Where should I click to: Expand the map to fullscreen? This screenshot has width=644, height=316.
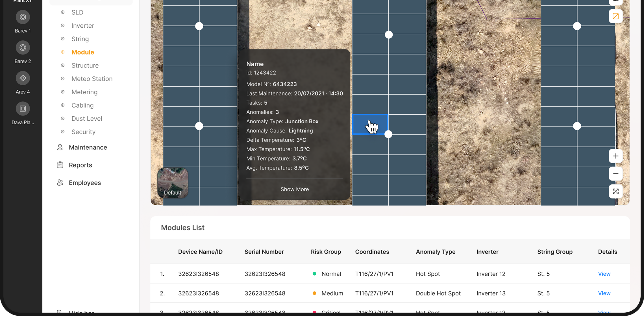615,191
